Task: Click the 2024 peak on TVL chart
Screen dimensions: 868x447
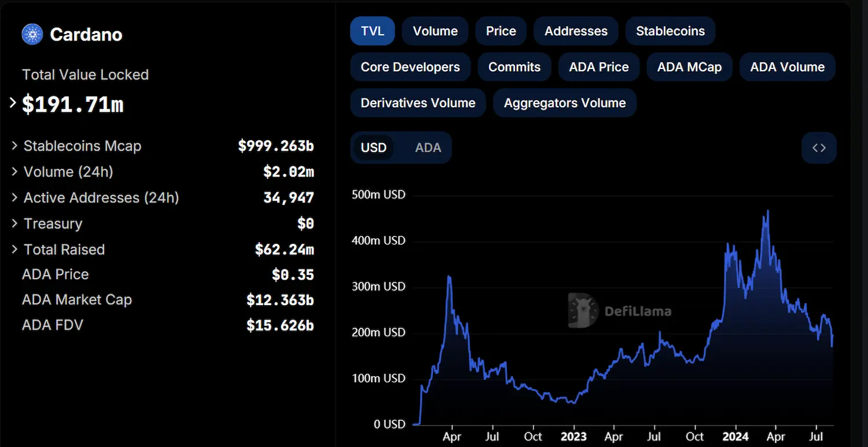Action: 767,211
